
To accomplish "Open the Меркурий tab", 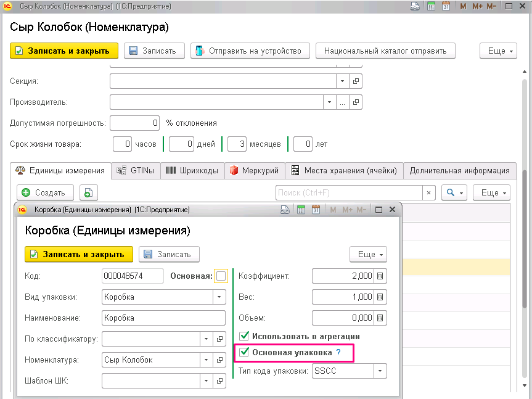I will point(255,170).
